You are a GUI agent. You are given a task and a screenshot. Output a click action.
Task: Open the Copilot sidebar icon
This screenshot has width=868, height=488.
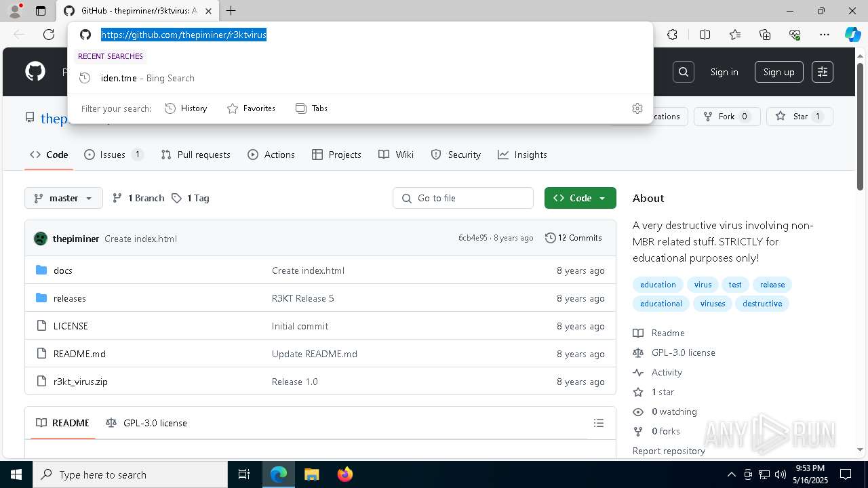pyautogui.click(x=853, y=35)
